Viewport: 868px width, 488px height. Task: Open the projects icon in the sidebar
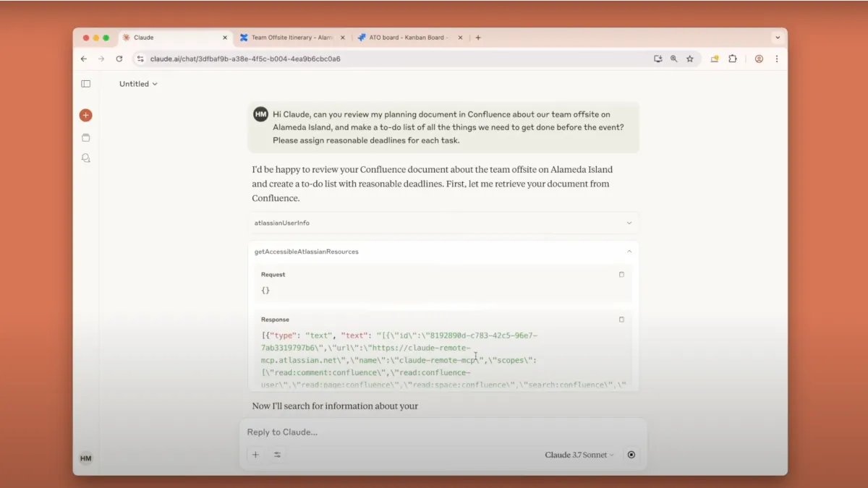point(85,137)
